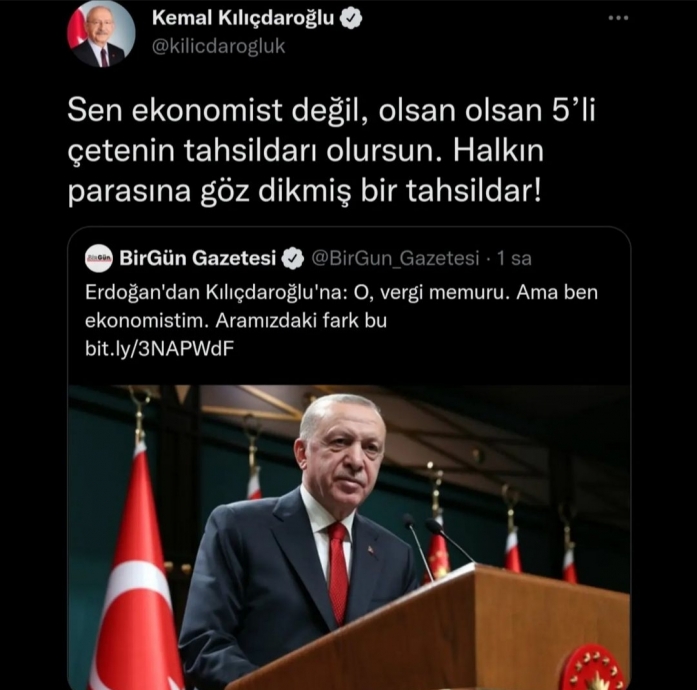Click the verified badge beside Kemal Kılıçdaroğlu
This screenshot has width=697, height=690.
click(x=351, y=19)
